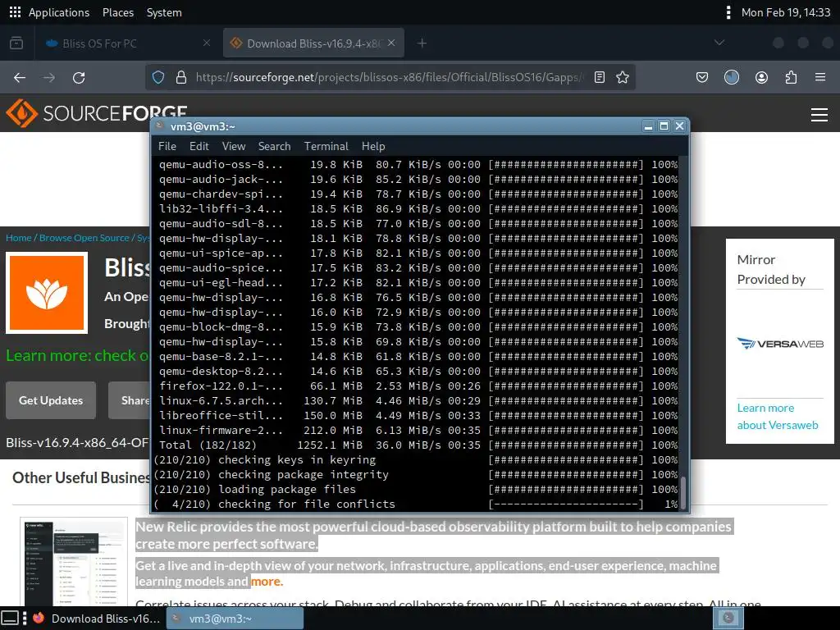Click the linux-firmware-2 download line
The height and width of the screenshot is (630, 840).
click(x=418, y=430)
